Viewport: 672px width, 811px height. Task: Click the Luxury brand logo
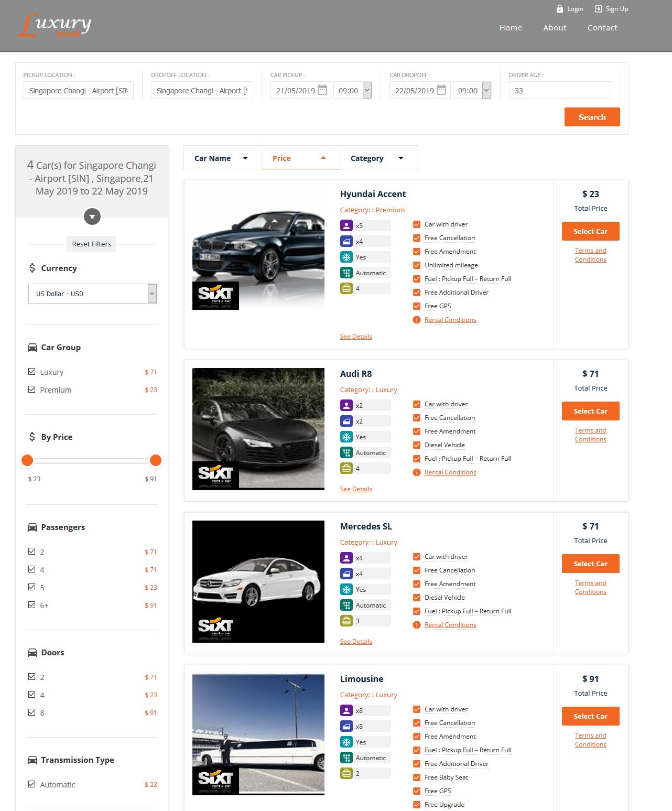click(x=55, y=25)
